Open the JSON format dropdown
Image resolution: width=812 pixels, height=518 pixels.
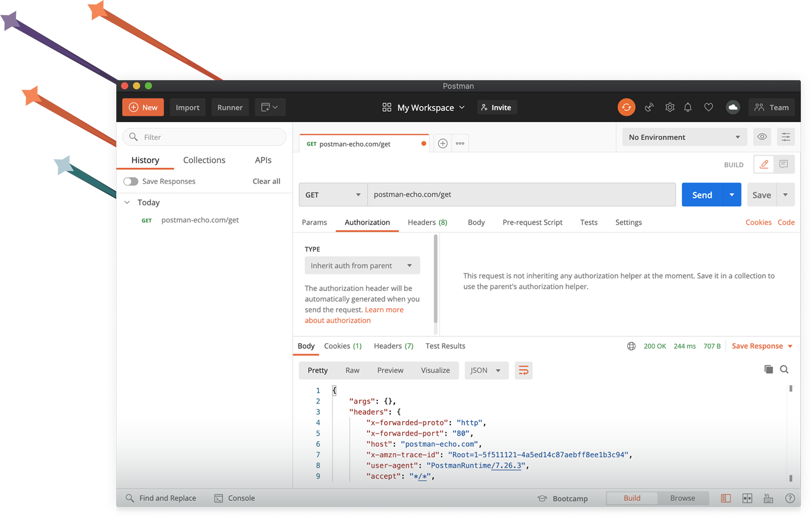pos(486,370)
